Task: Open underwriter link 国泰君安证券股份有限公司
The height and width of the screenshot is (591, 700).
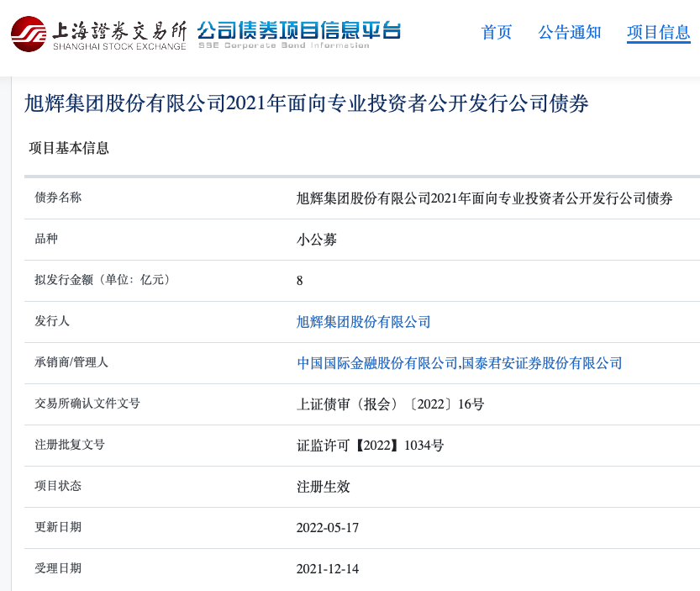Action: coord(541,362)
